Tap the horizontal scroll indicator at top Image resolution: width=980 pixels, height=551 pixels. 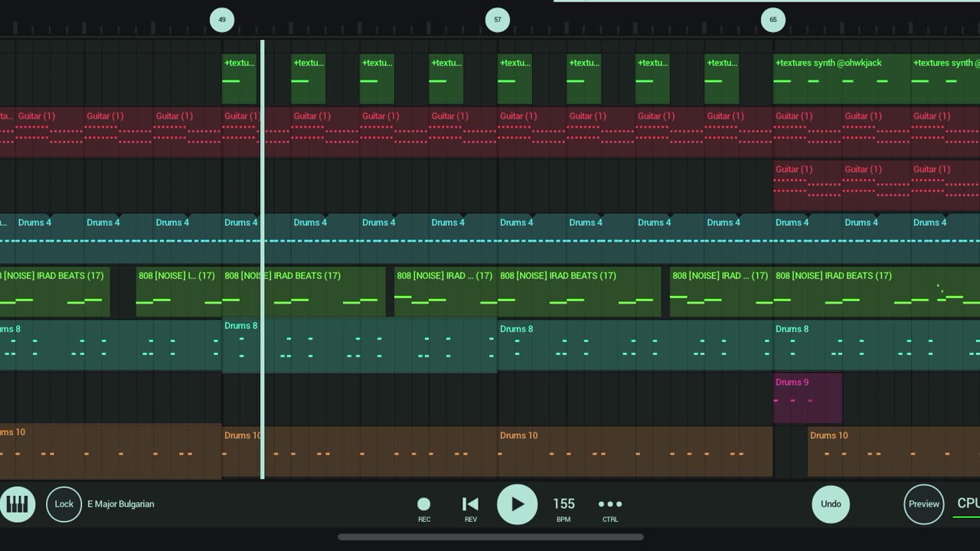pyautogui.click(x=766, y=1)
